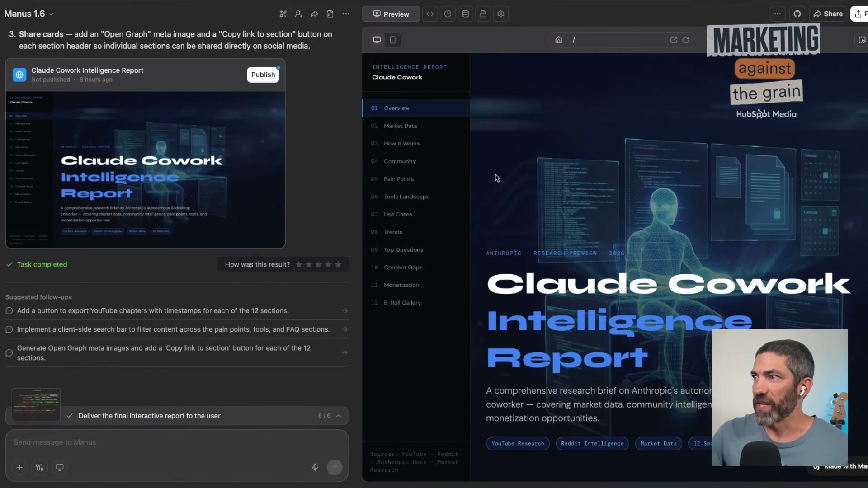Click the Share button in top right
Viewport: 868px width, 488px height.
pyautogui.click(x=828, y=14)
